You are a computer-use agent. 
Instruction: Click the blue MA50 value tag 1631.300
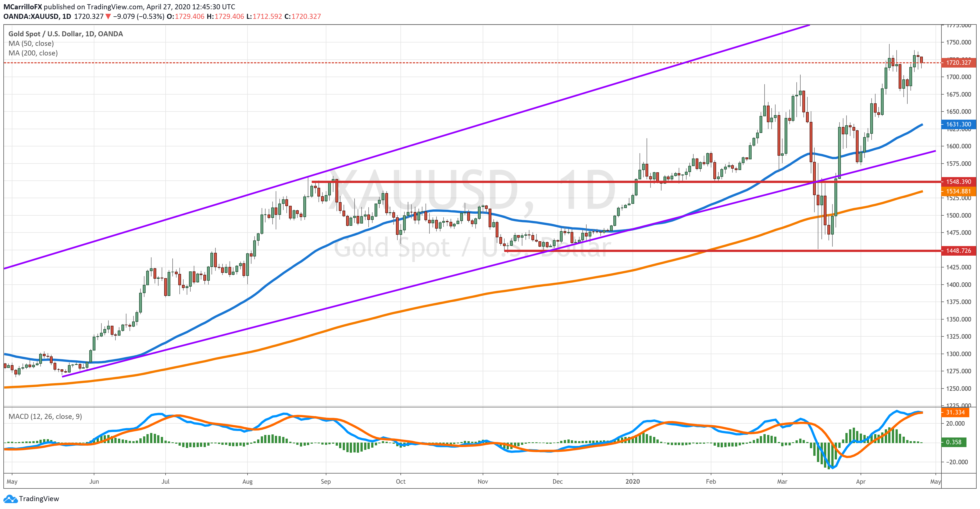tap(958, 124)
